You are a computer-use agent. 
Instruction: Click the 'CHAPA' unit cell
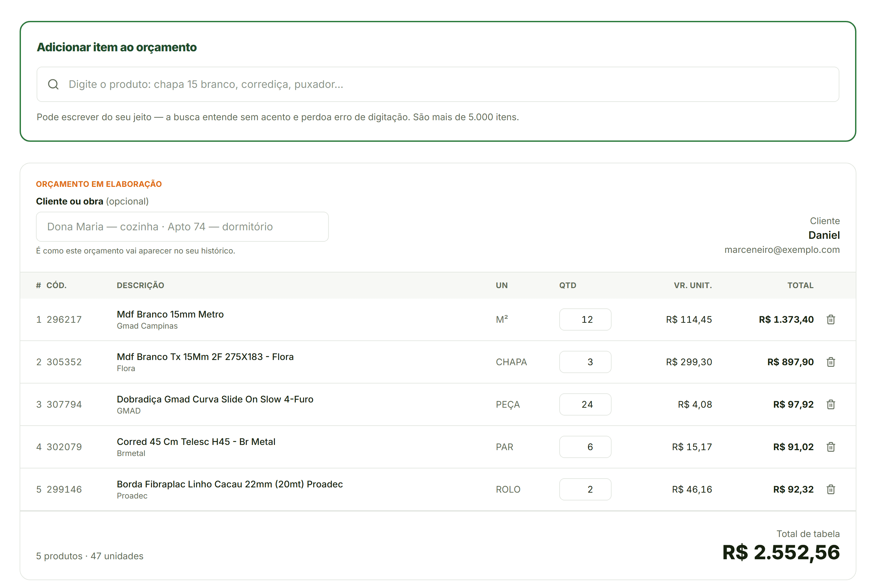[x=511, y=362]
